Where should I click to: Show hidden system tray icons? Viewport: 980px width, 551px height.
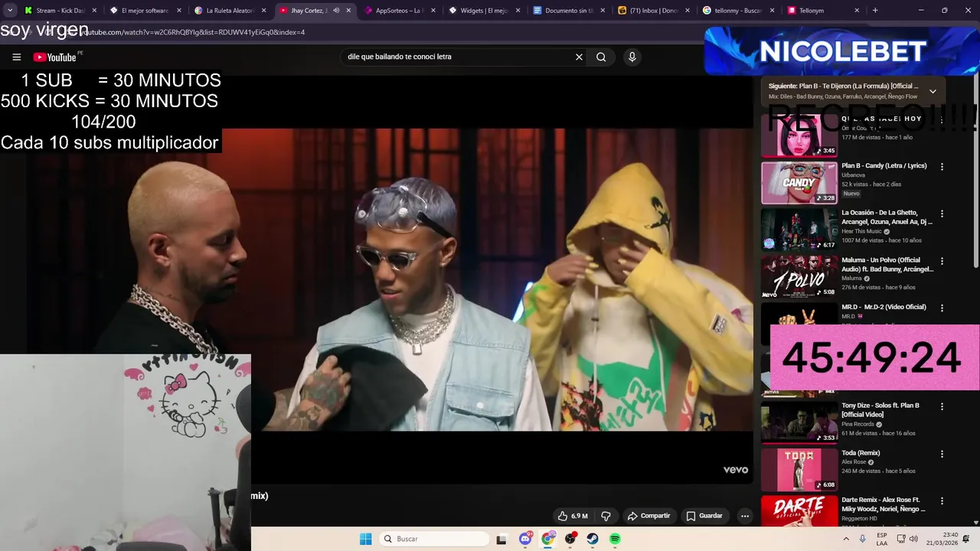[846, 539]
